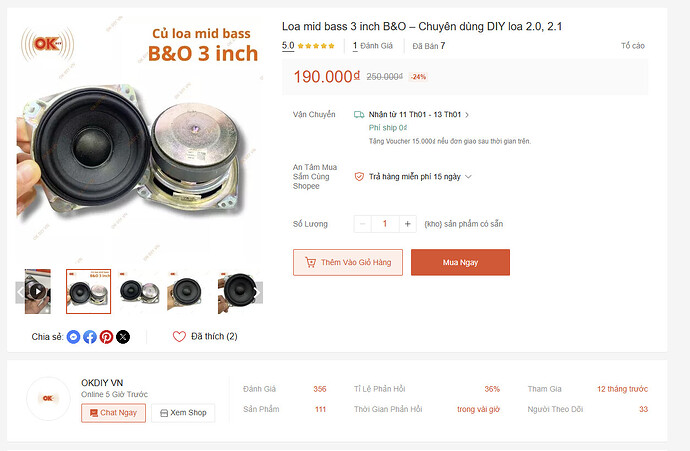Visit store via Xem Shop button
Screen dimensions: 690x451
[183, 413]
